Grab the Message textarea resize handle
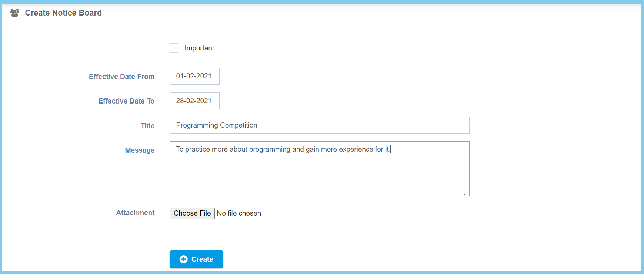Viewport: 644px width, 274px height. (466, 193)
